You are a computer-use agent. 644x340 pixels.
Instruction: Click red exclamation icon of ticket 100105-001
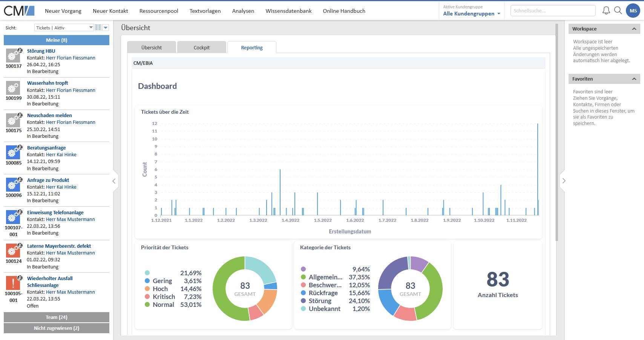tap(13, 283)
